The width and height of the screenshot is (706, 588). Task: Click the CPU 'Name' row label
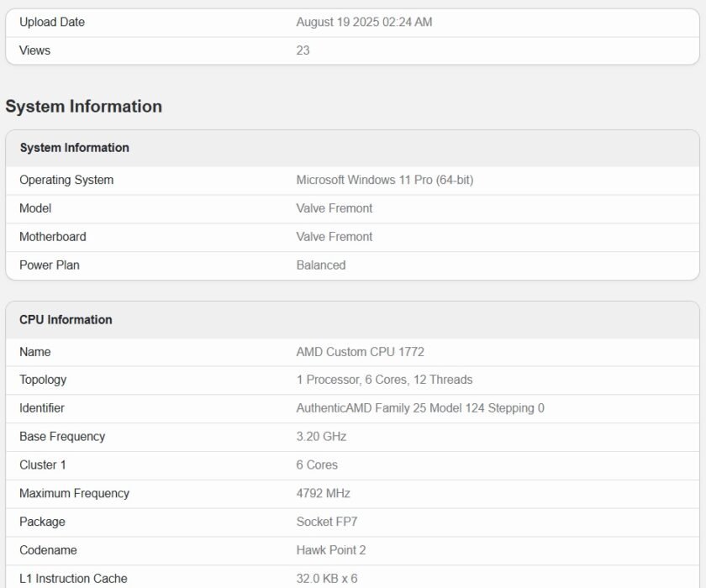(x=34, y=352)
